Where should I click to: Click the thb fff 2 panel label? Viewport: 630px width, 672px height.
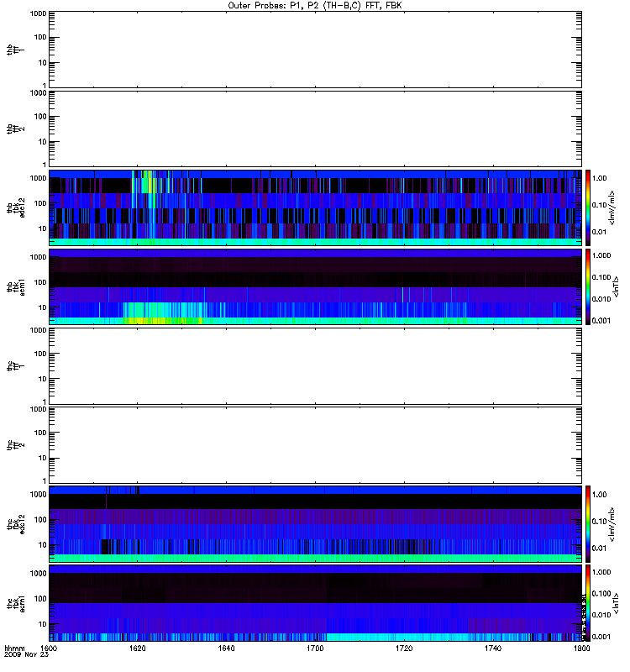[x=15, y=129]
